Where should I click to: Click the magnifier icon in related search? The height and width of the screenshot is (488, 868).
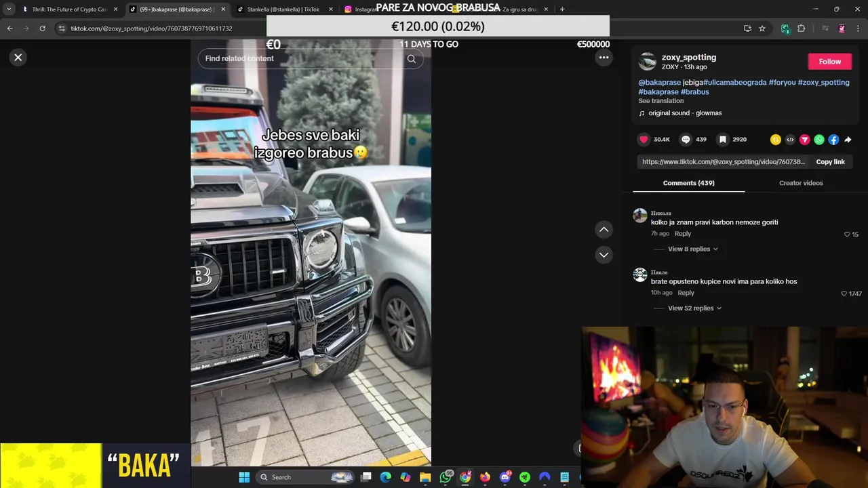coord(412,59)
